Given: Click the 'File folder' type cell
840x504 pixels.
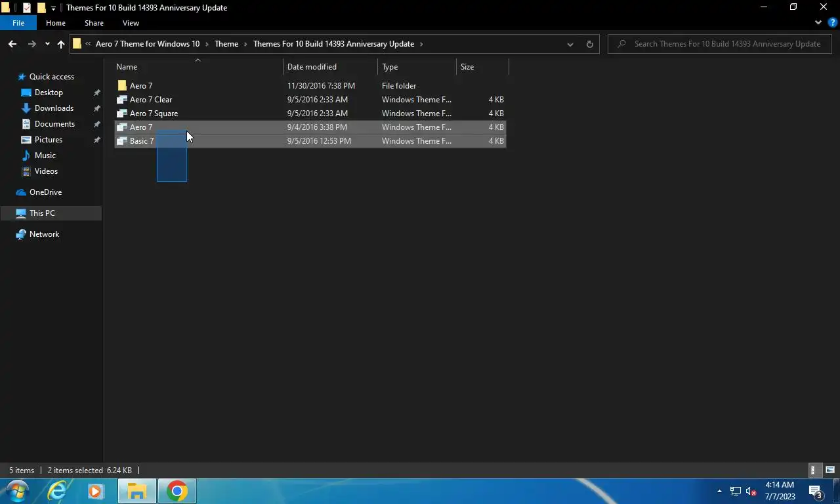Looking at the screenshot, I should [x=399, y=86].
